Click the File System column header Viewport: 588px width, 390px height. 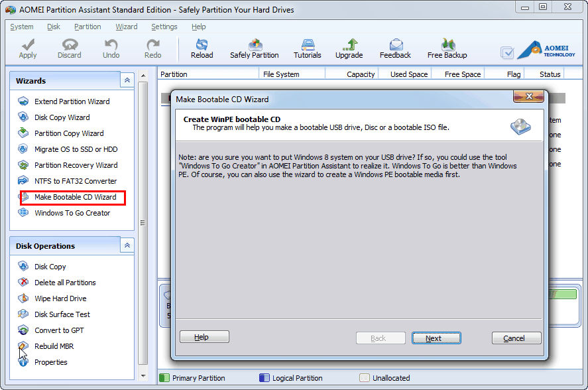pos(292,74)
